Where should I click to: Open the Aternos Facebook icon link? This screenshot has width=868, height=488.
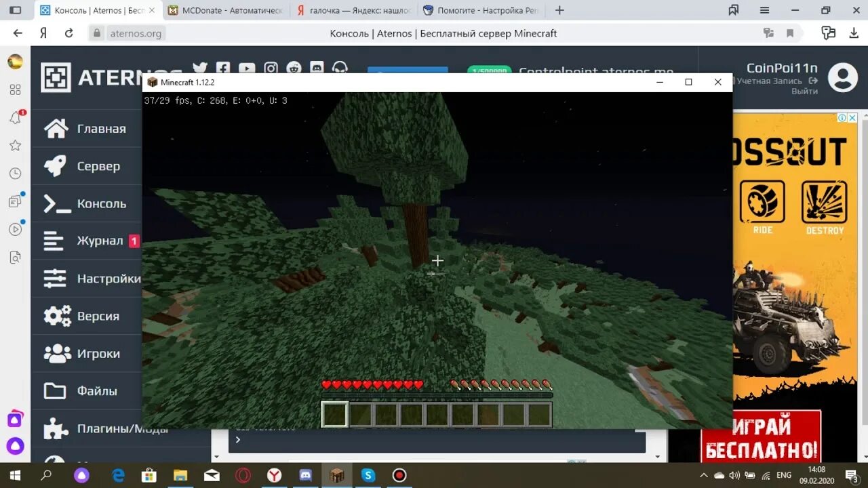point(223,68)
